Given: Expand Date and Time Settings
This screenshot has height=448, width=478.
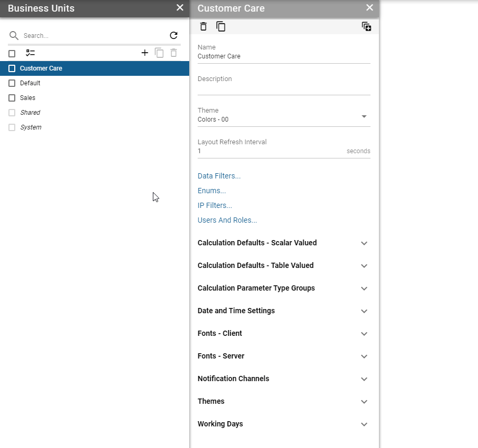Looking at the screenshot, I should pyautogui.click(x=364, y=311).
